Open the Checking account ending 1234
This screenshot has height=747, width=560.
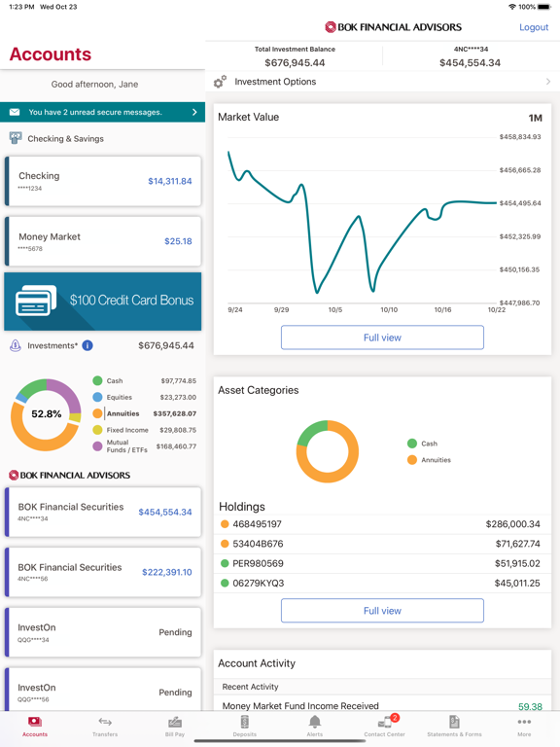click(x=103, y=181)
